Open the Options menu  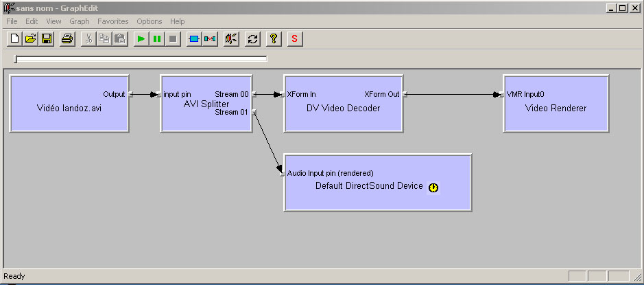click(150, 21)
